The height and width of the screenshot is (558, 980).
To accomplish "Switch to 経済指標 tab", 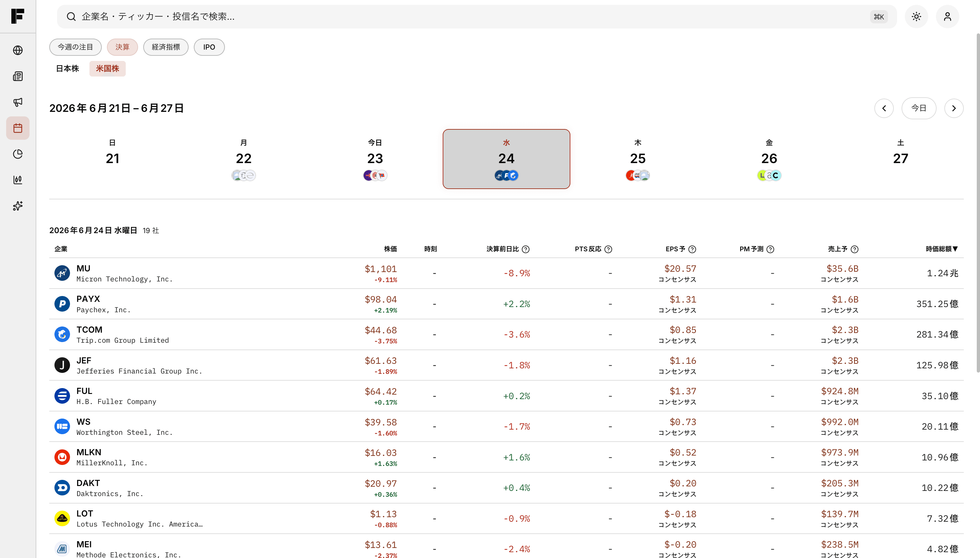I will pyautogui.click(x=166, y=47).
